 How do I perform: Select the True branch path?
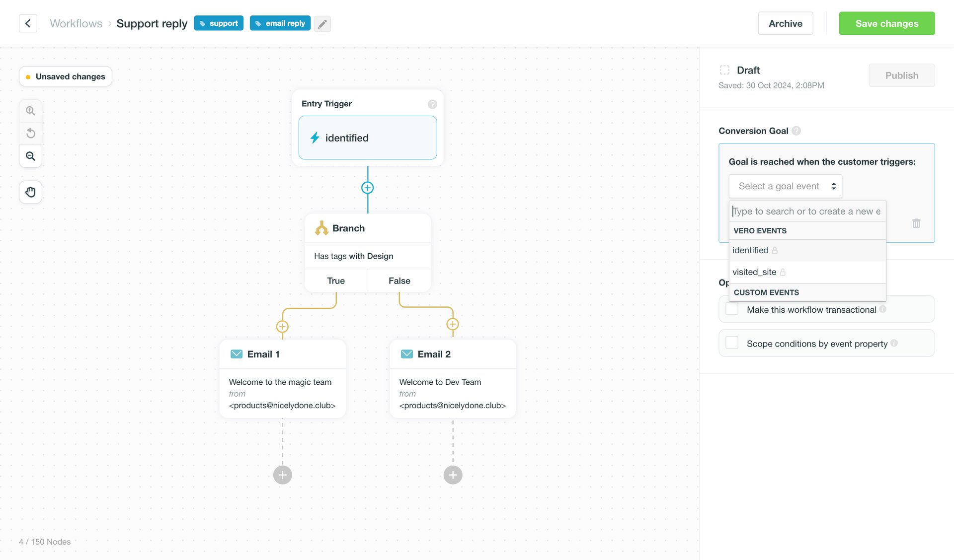tap(336, 280)
